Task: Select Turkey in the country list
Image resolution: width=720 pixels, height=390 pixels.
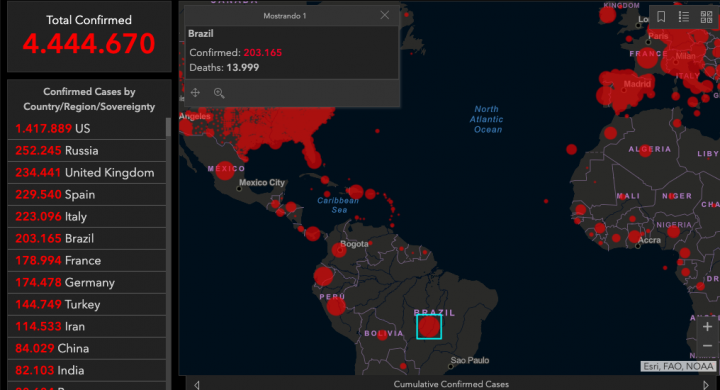Action: (x=87, y=305)
